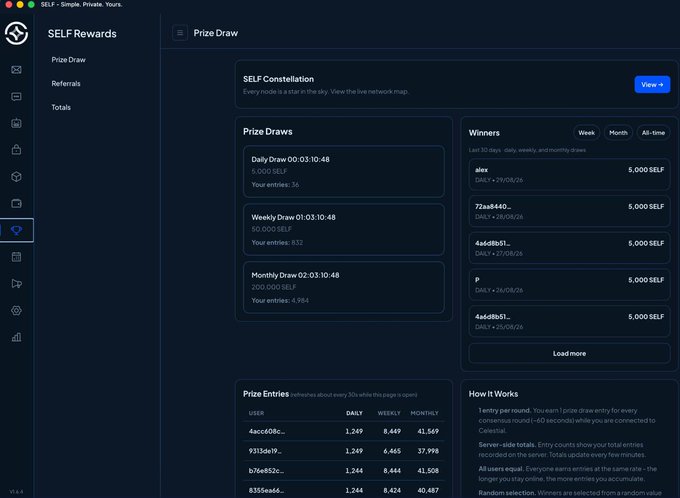Open Prize Draw in SELF Rewards menu
The height and width of the screenshot is (498, 680).
pos(69,60)
